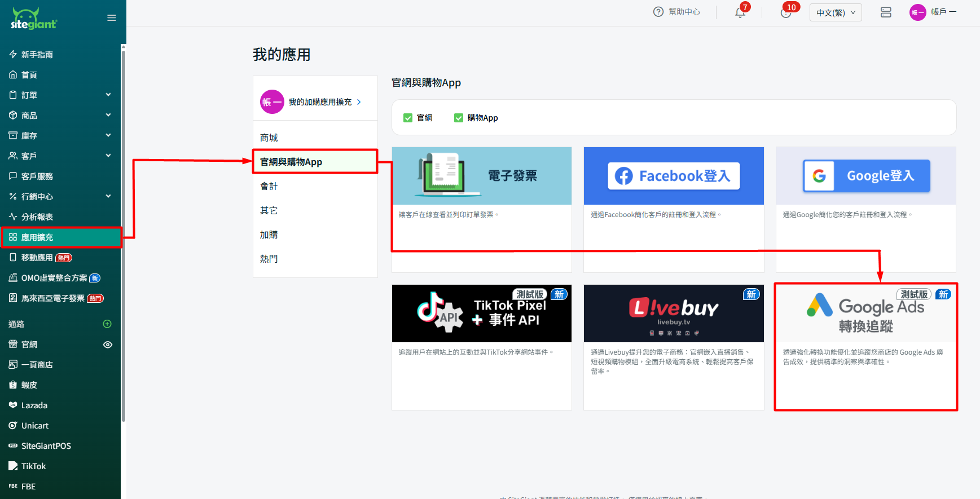
Task: Click the server layout icon in top bar
Action: point(886,12)
